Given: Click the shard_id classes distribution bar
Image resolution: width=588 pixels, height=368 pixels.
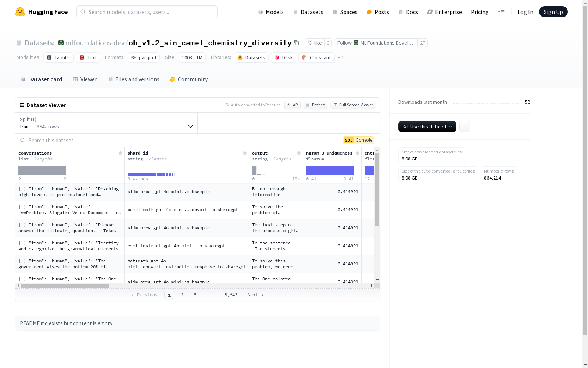Looking at the screenshot, I should coord(151,174).
